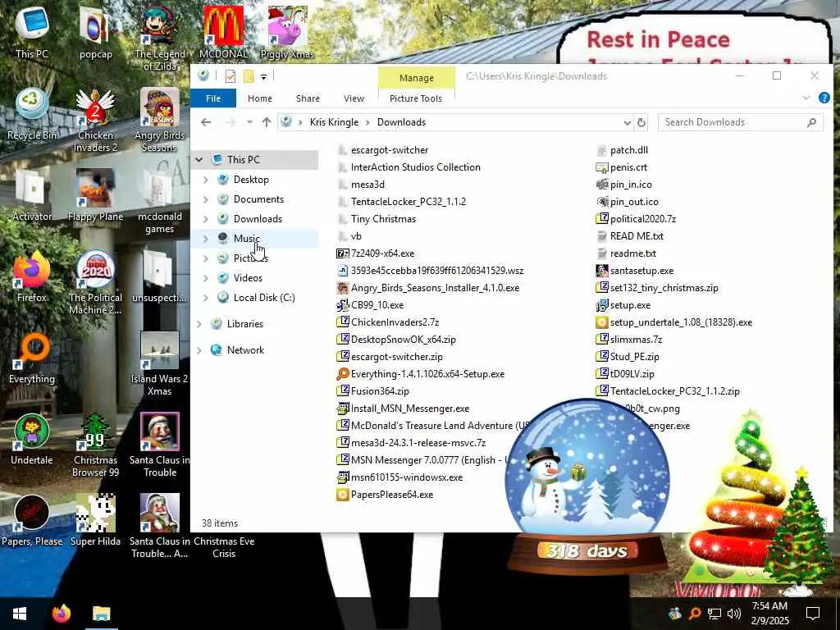Open the File menu tab
The height and width of the screenshot is (630, 840).
[213, 98]
